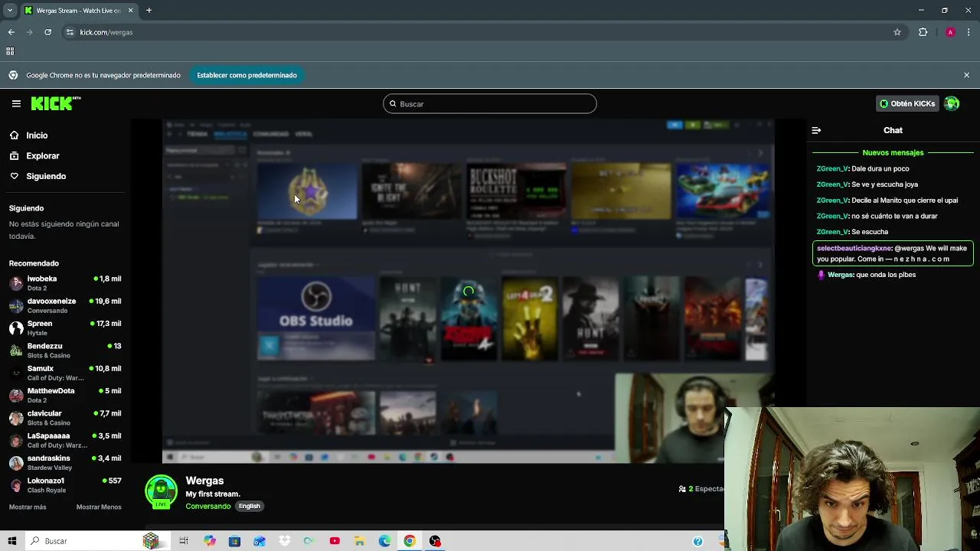Click the Buscar search field

pyautogui.click(x=490, y=104)
